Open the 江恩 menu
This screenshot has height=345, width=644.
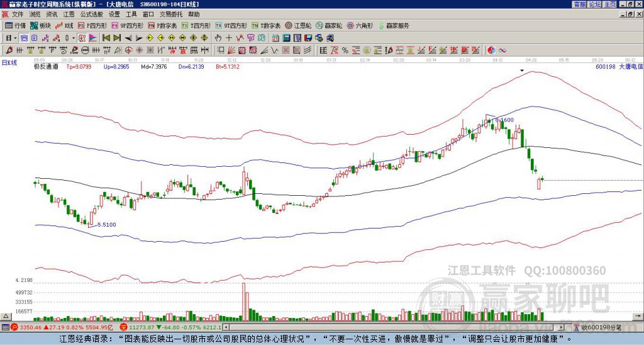coord(69,14)
